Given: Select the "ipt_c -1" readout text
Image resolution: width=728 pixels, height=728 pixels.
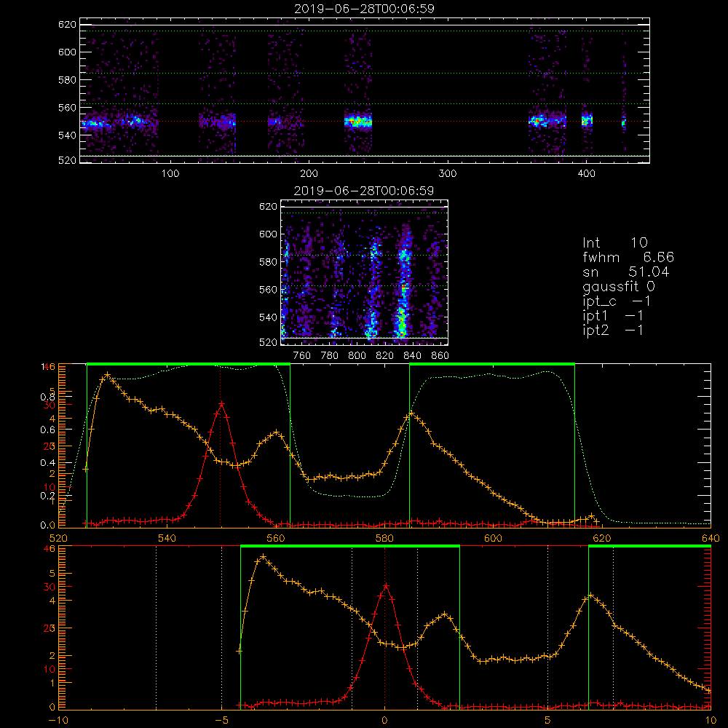Looking at the screenshot, I should (617, 301).
